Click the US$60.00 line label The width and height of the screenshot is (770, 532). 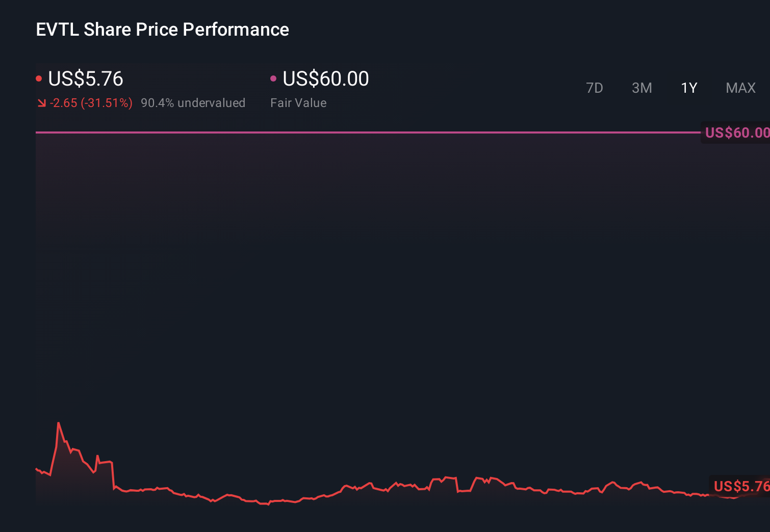736,132
